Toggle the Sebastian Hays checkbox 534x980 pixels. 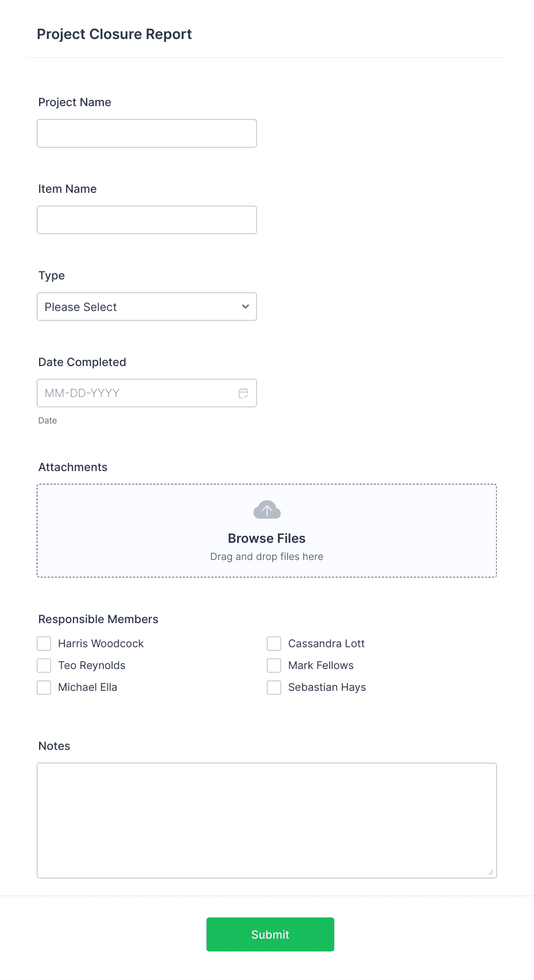(274, 687)
